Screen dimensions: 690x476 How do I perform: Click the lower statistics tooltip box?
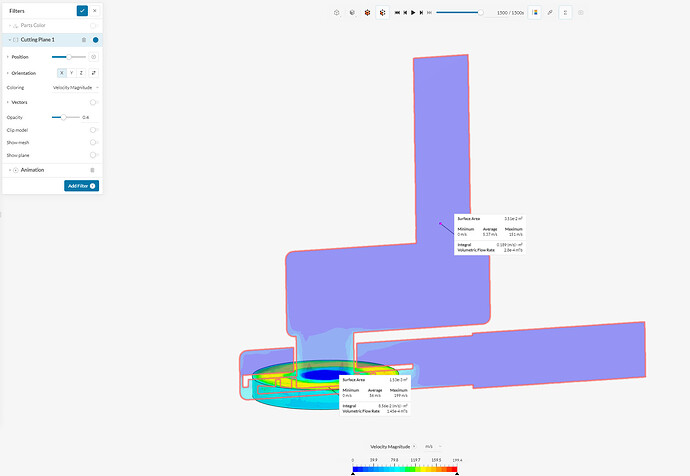point(375,395)
